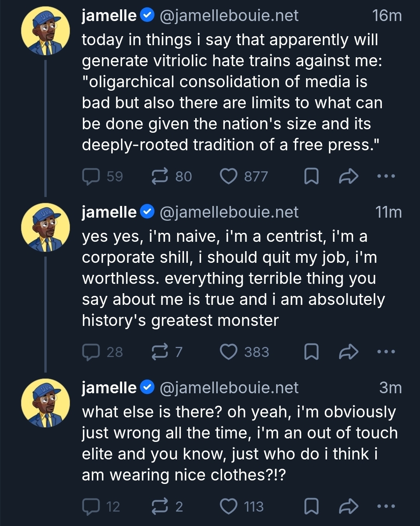Screen dimensions: 420x526
Task: Bookmark the first post in thread
Action: (311, 176)
